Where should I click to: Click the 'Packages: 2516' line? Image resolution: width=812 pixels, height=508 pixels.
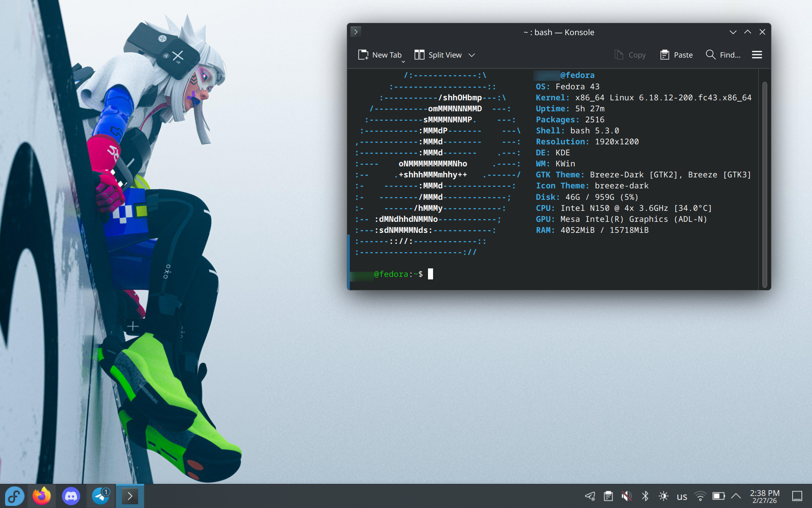click(x=570, y=119)
